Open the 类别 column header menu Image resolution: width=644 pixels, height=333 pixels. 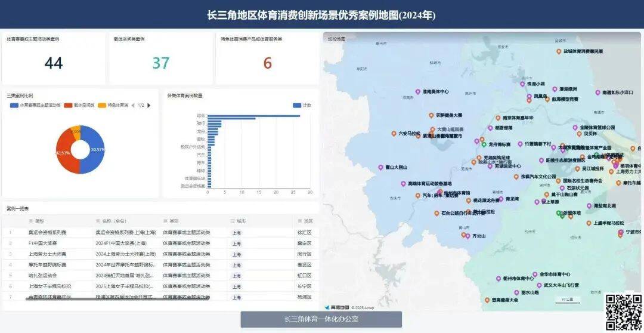tap(166, 221)
